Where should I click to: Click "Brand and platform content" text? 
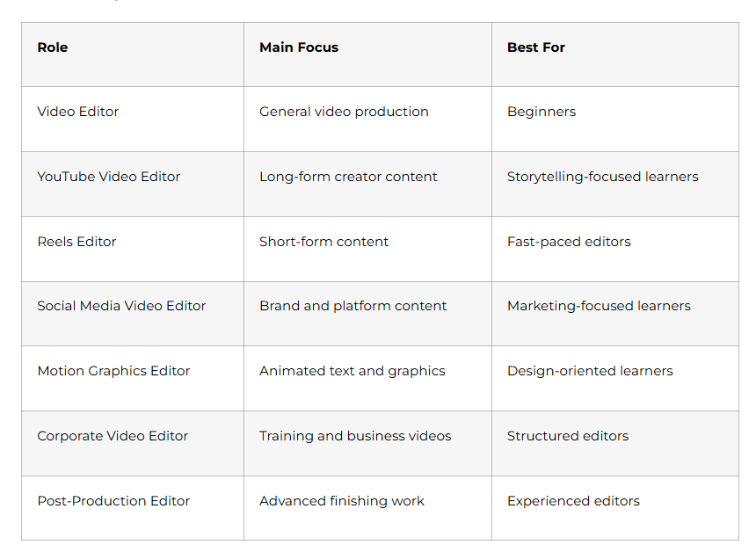click(x=353, y=306)
